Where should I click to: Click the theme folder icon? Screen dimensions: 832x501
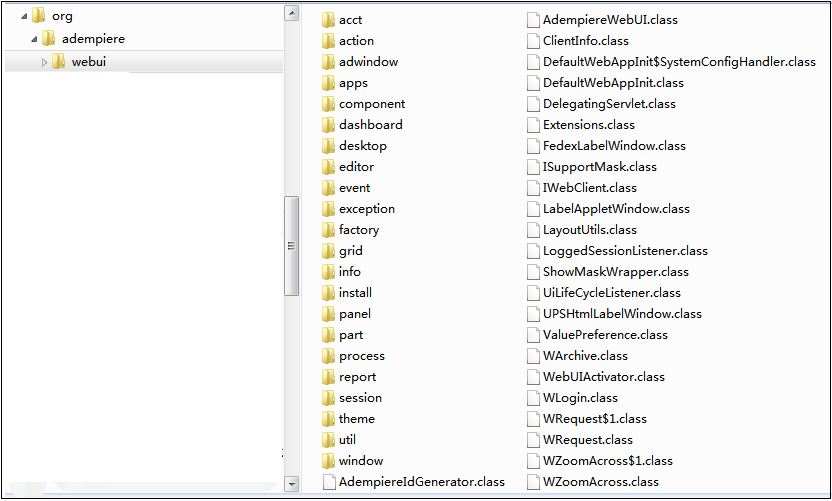(x=328, y=419)
